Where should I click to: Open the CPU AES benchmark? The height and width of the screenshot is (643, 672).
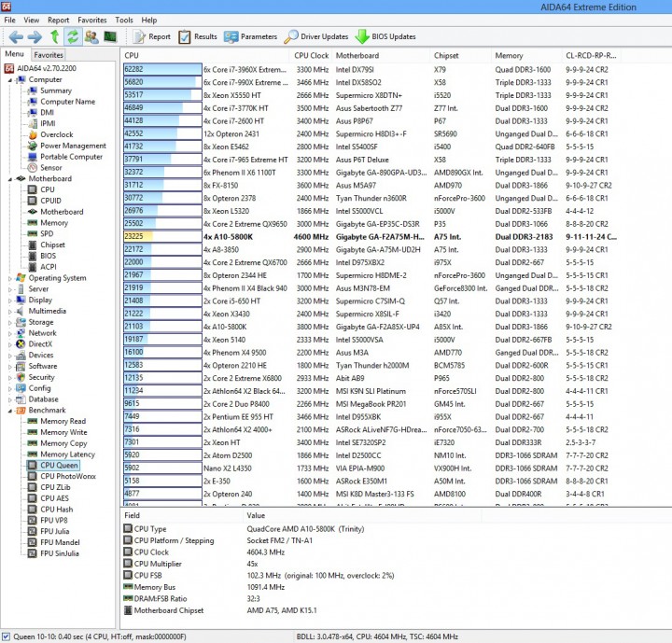[54, 498]
